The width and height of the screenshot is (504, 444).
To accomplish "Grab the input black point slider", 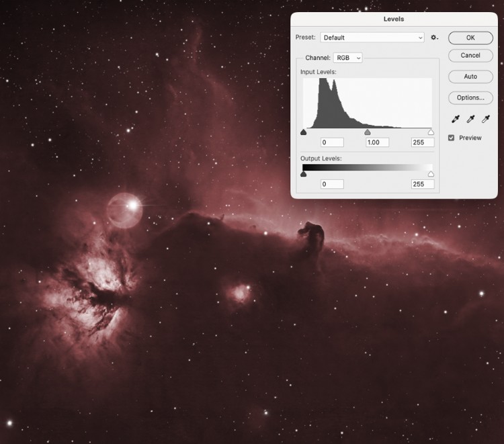I will [304, 132].
